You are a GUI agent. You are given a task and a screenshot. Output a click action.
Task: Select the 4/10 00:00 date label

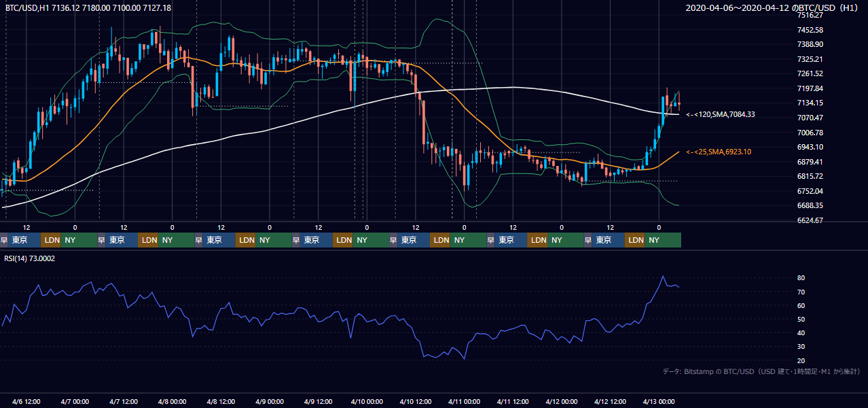[367, 402]
